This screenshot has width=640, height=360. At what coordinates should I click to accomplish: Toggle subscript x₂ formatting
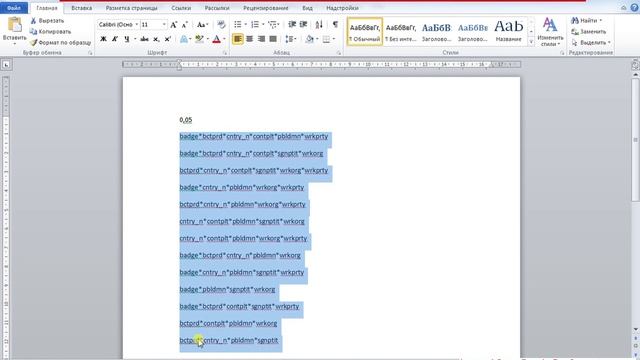[x=156, y=39]
